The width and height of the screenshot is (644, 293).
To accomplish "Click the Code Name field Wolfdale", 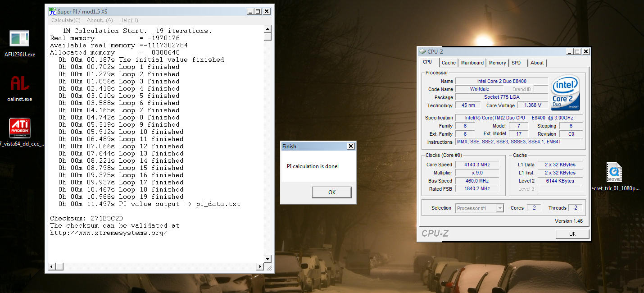I will (x=480, y=89).
